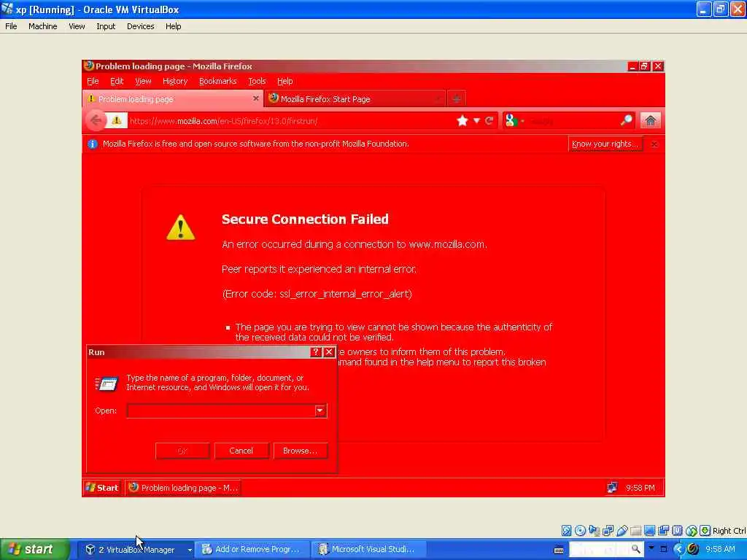Open VirtualBox Machine menu
Image resolution: width=747 pixels, height=560 pixels.
(43, 26)
